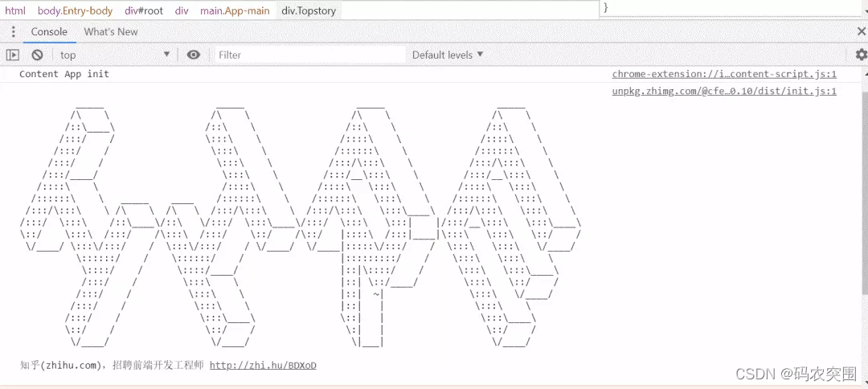Clear the console with the ban icon
The height and width of the screenshot is (389, 868).
tap(37, 55)
